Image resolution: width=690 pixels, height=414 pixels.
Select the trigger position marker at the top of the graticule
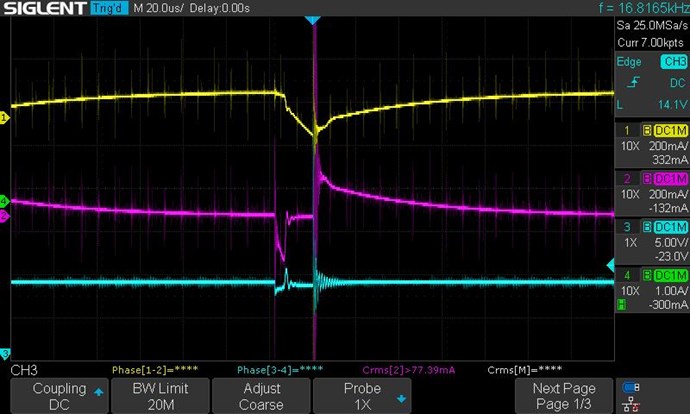pyautogui.click(x=312, y=20)
